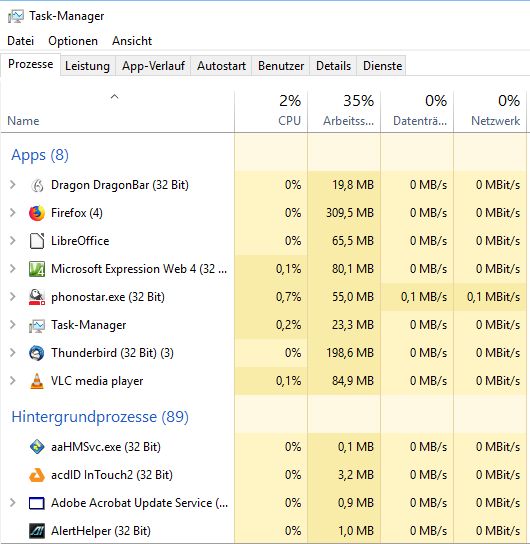
Task: Click the Task-Manager process row icon
Action: point(37,325)
